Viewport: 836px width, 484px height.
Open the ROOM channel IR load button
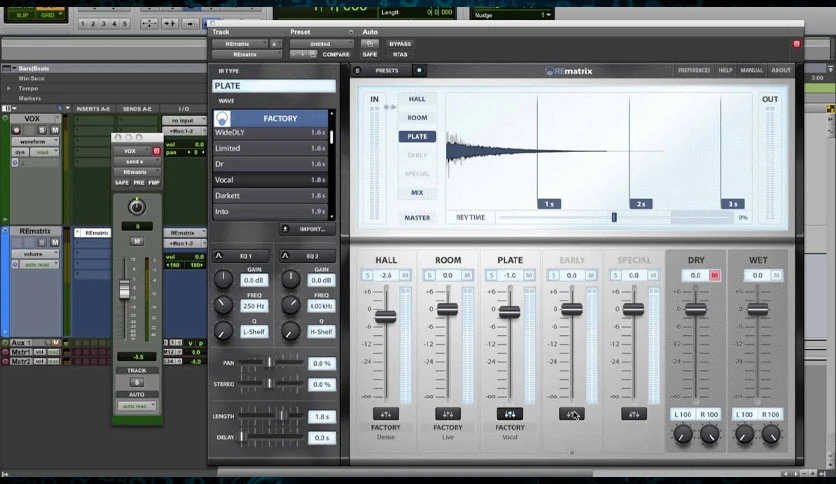[x=448, y=414]
